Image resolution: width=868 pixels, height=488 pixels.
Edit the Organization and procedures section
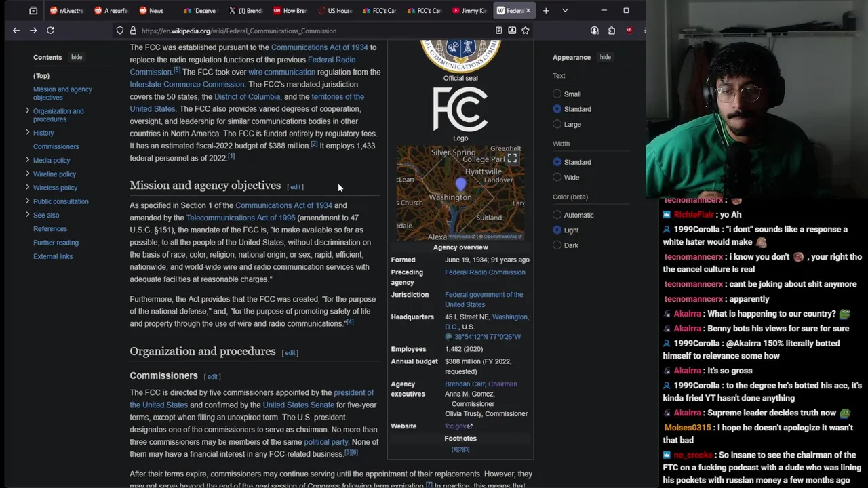coord(290,353)
